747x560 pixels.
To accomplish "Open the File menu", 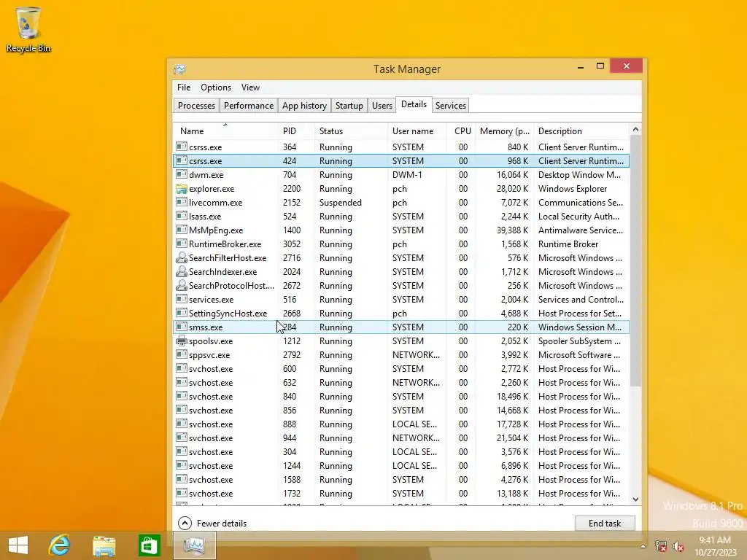I will [x=183, y=87].
